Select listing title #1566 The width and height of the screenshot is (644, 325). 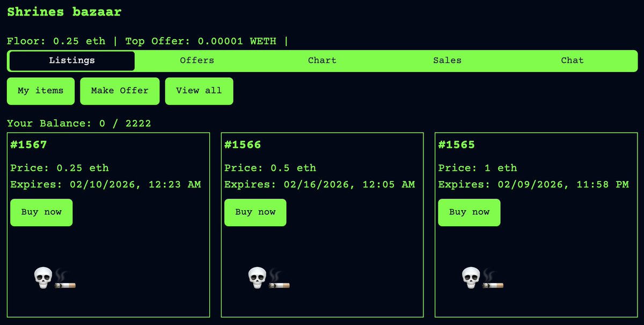tap(243, 145)
